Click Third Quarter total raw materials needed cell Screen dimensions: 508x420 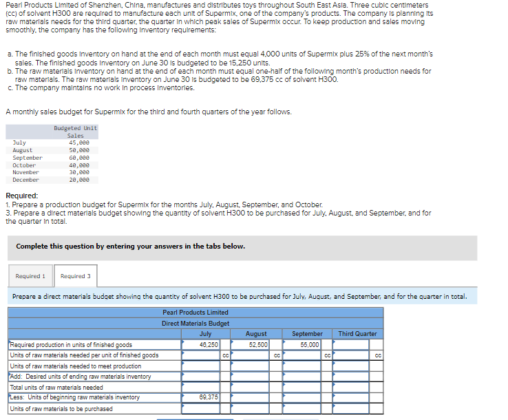point(351,387)
